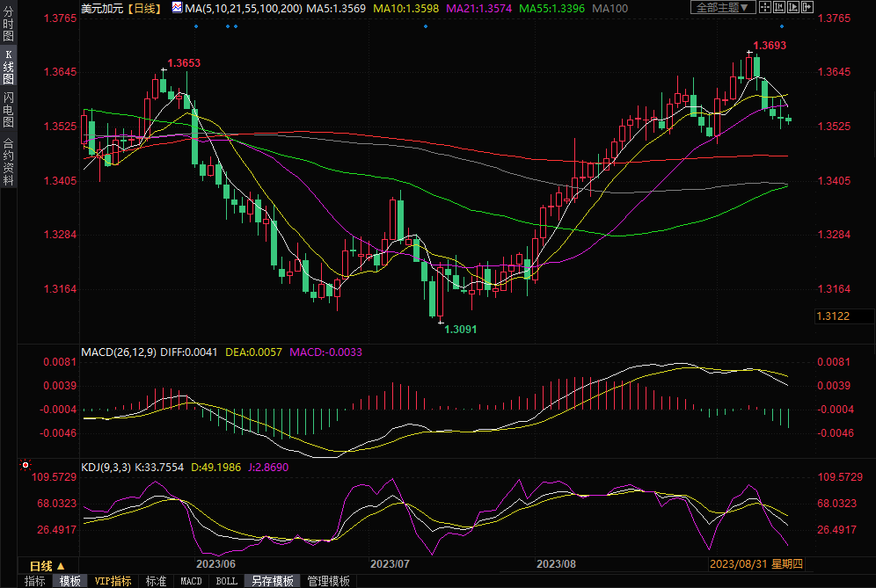Open the 闪电图 side tab
876x588 pixels.
pyautogui.click(x=8, y=110)
